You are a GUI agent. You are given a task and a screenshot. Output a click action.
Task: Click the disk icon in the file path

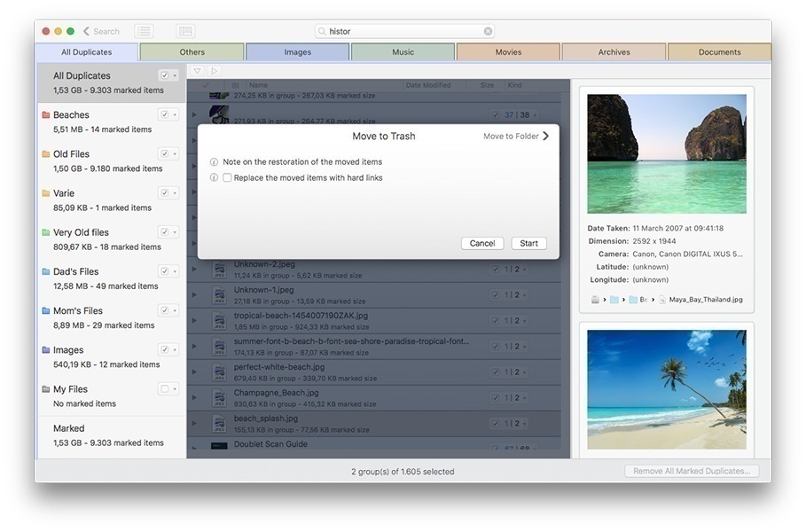click(x=596, y=300)
